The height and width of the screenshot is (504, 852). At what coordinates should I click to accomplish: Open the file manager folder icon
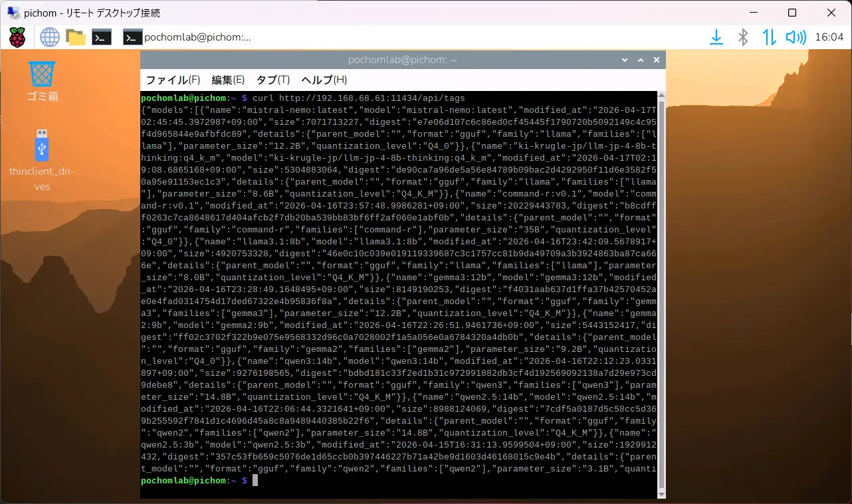[76, 37]
